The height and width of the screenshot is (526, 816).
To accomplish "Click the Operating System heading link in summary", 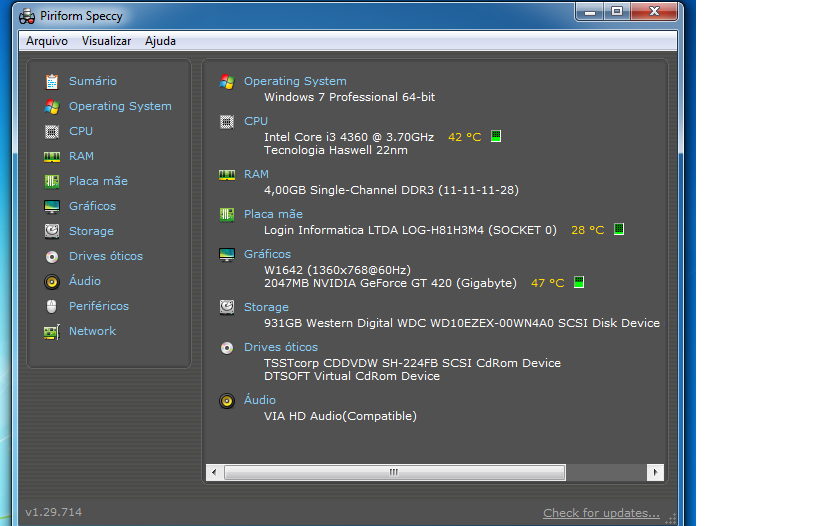I will coord(295,81).
